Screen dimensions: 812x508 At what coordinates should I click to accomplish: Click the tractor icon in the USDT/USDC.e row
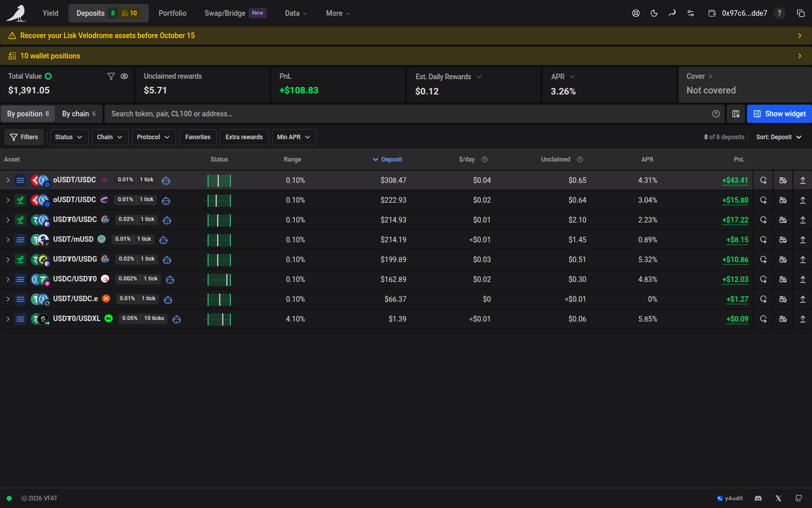(x=783, y=299)
